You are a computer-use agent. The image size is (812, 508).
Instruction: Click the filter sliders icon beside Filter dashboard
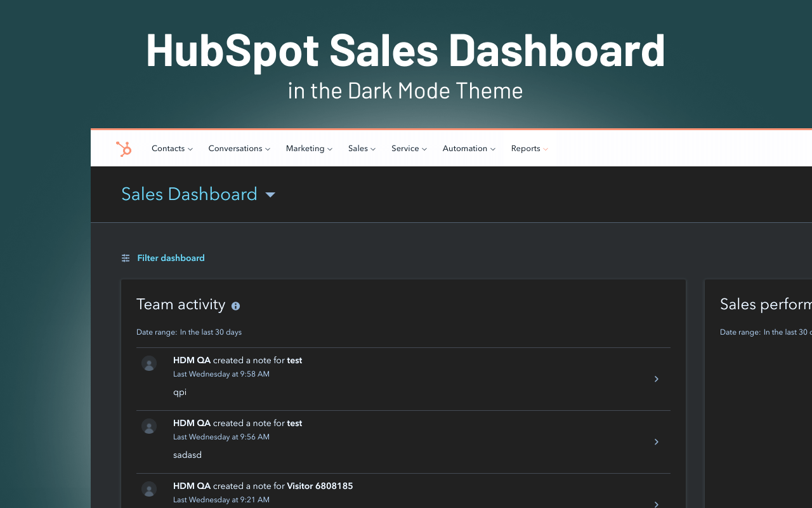point(125,258)
